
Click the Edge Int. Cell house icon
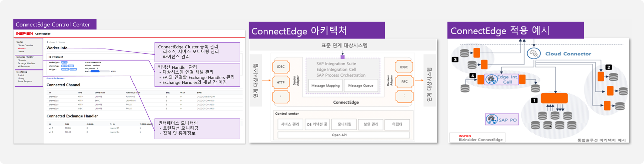492,79
